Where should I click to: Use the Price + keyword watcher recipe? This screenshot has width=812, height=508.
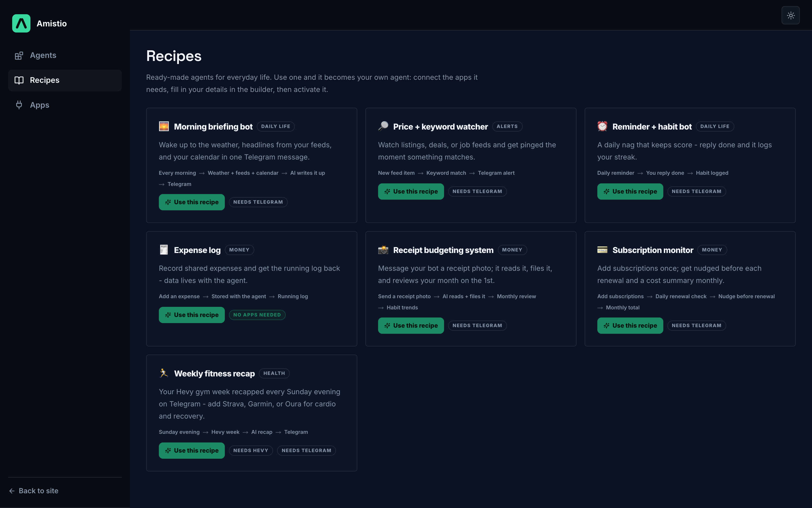tap(411, 192)
